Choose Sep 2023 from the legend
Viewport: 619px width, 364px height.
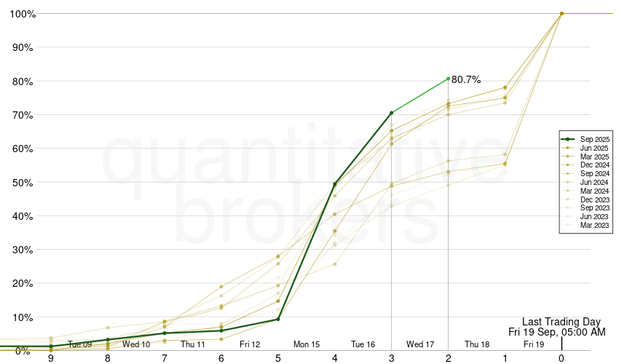coord(594,208)
